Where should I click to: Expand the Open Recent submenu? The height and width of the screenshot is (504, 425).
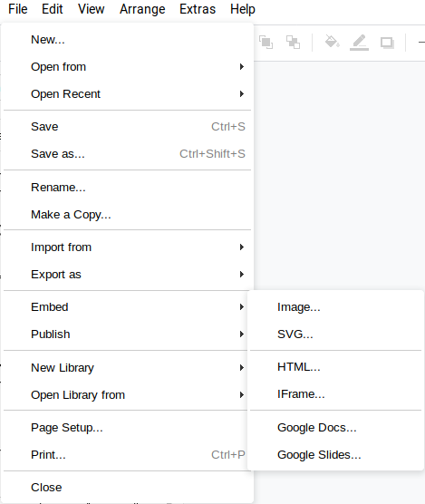pyautogui.click(x=127, y=94)
